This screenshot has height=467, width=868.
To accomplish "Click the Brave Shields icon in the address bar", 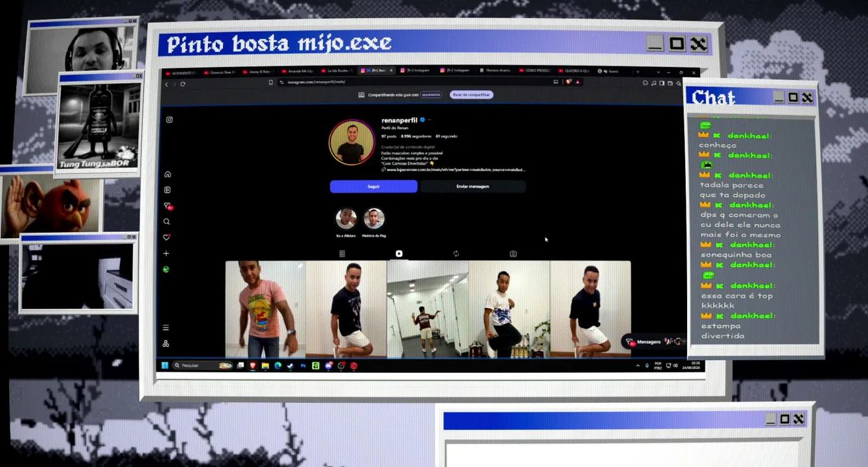I will (569, 82).
